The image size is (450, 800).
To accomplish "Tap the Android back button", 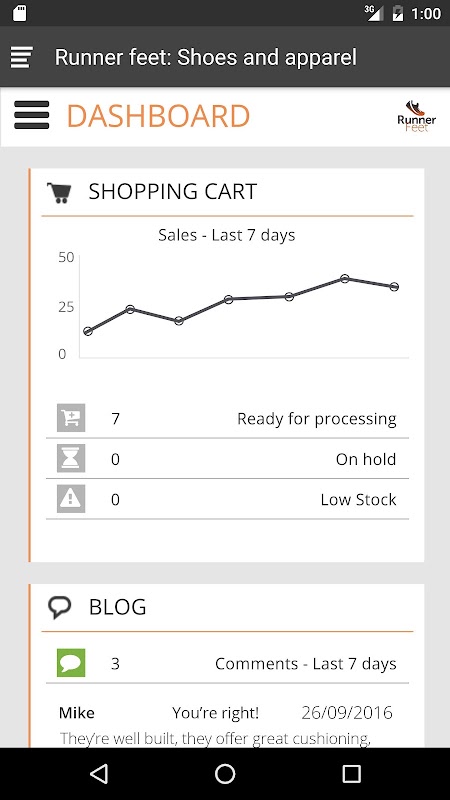I will point(99,774).
